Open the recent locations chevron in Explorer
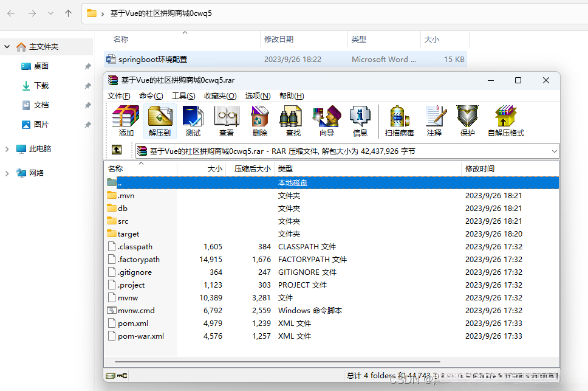The width and height of the screenshot is (588, 391). [50, 13]
